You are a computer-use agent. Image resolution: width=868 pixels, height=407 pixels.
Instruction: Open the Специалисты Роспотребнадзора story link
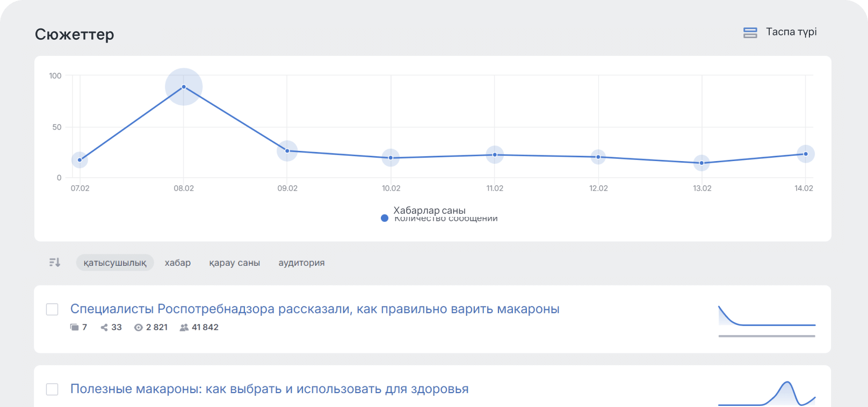point(315,309)
